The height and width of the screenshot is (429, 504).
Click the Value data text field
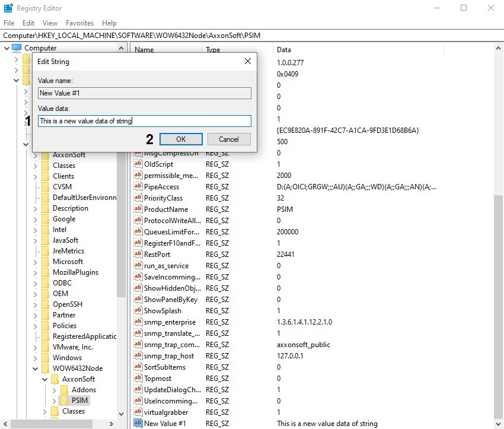(x=144, y=121)
